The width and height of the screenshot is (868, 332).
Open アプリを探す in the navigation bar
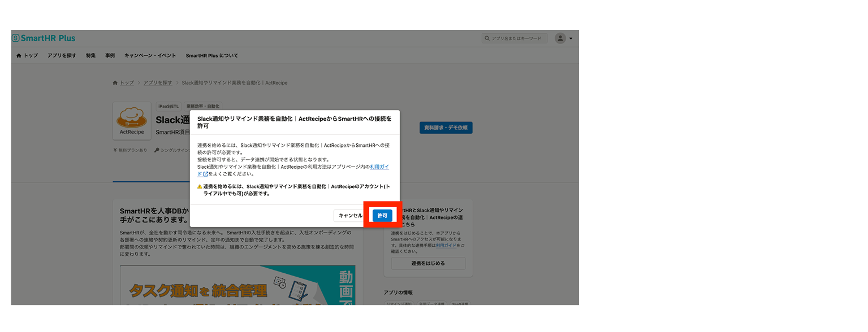pyautogui.click(x=62, y=56)
